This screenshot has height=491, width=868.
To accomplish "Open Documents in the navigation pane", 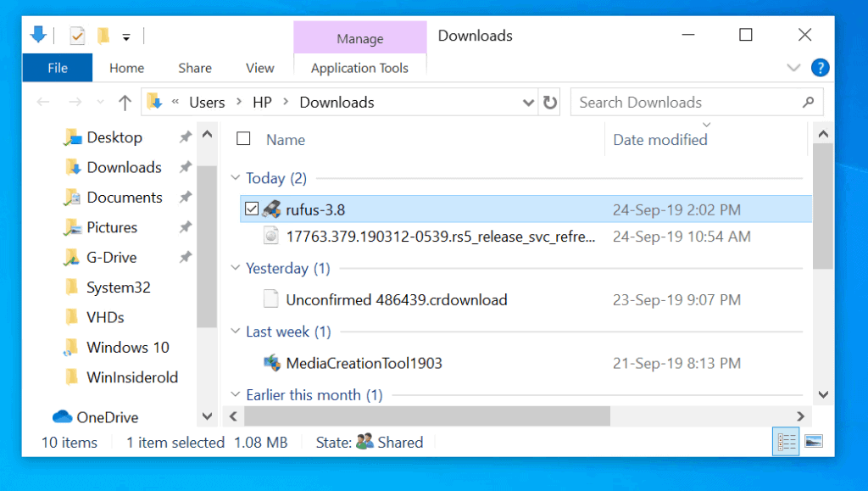I will [125, 197].
